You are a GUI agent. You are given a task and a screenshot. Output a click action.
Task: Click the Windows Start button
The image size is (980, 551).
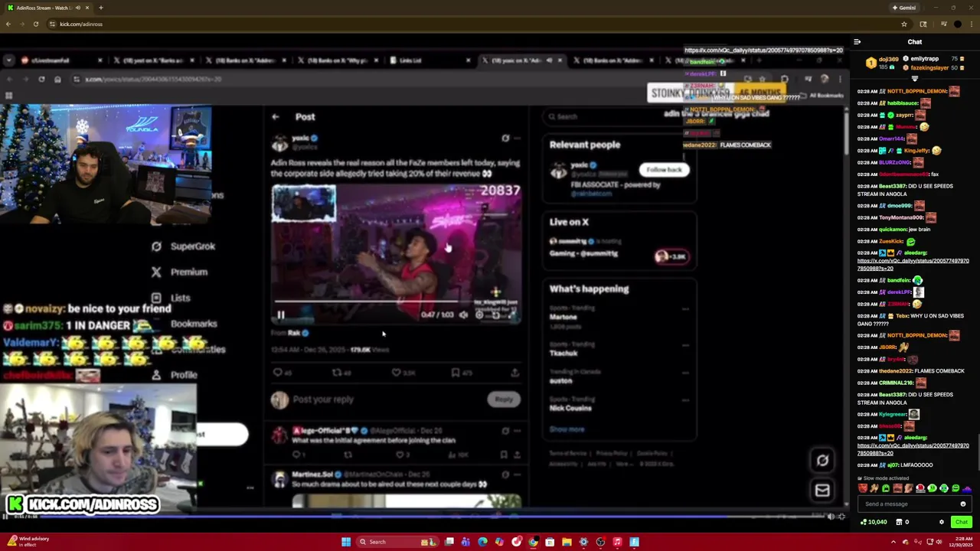346,542
